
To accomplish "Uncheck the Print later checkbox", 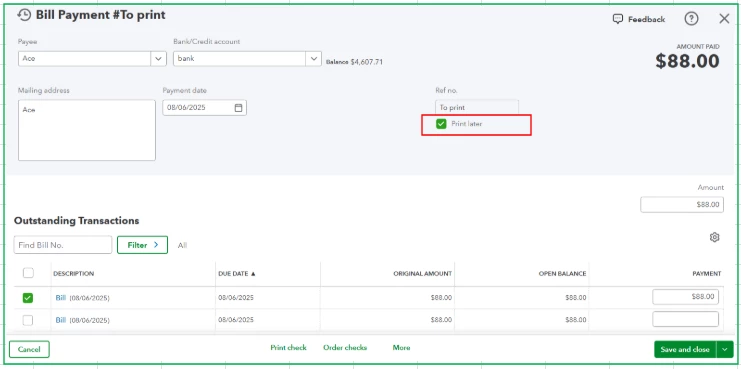I will pyautogui.click(x=441, y=124).
